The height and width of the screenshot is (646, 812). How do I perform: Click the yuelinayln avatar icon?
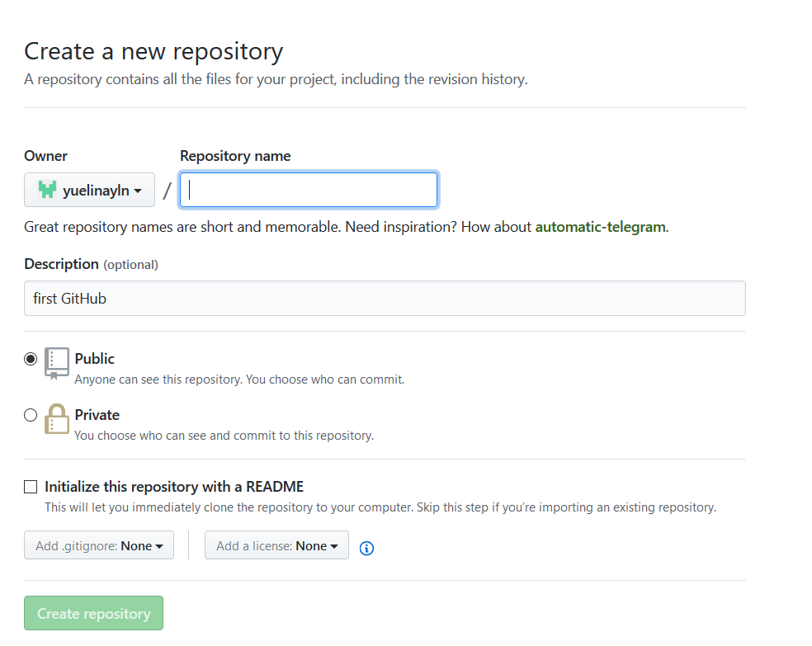[47, 190]
